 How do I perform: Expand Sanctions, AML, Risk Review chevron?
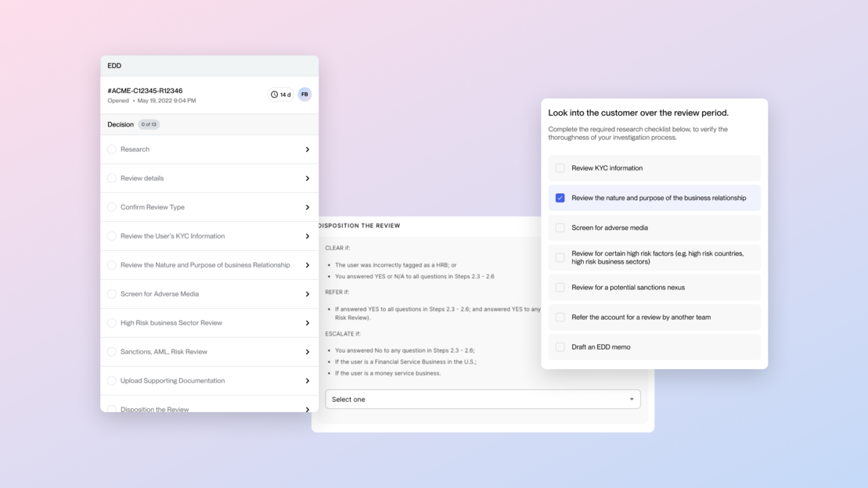[308, 352]
